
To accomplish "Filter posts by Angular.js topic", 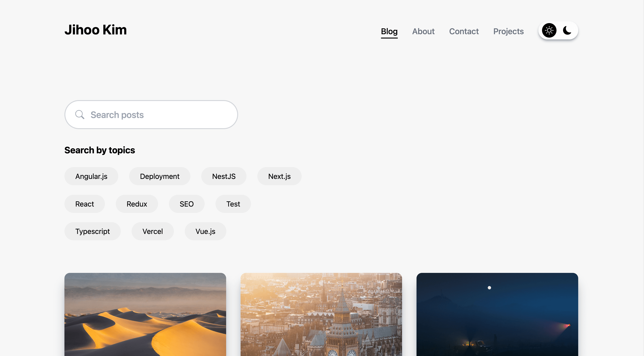I will click(x=91, y=176).
